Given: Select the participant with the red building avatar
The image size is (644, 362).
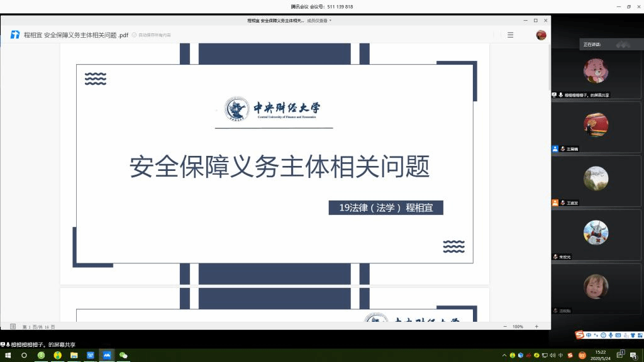Looking at the screenshot, I should pyautogui.click(x=595, y=124).
